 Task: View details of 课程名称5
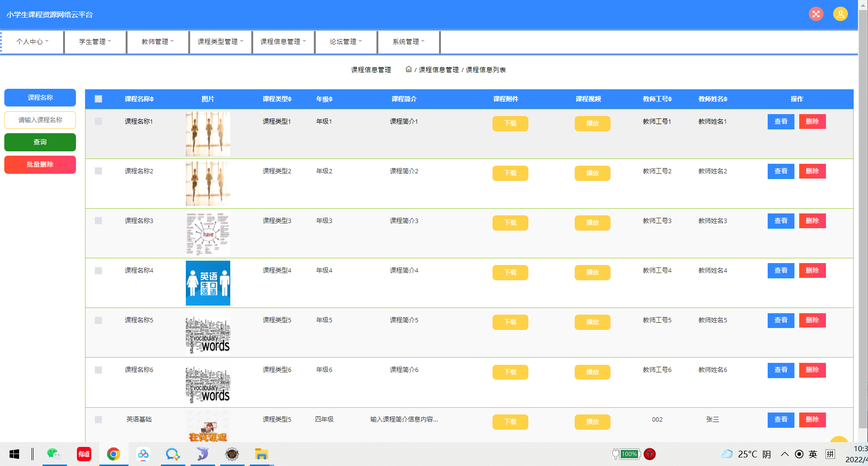coord(781,320)
